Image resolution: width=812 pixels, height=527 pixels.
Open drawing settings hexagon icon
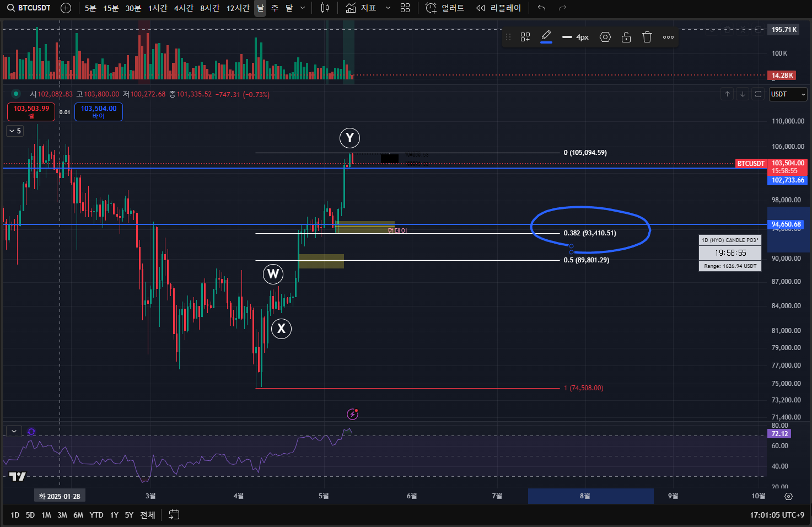pos(605,37)
